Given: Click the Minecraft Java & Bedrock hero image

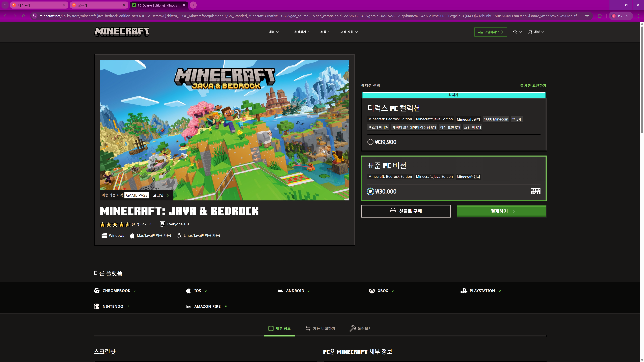Looking at the screenshot, I should point(224,130).
